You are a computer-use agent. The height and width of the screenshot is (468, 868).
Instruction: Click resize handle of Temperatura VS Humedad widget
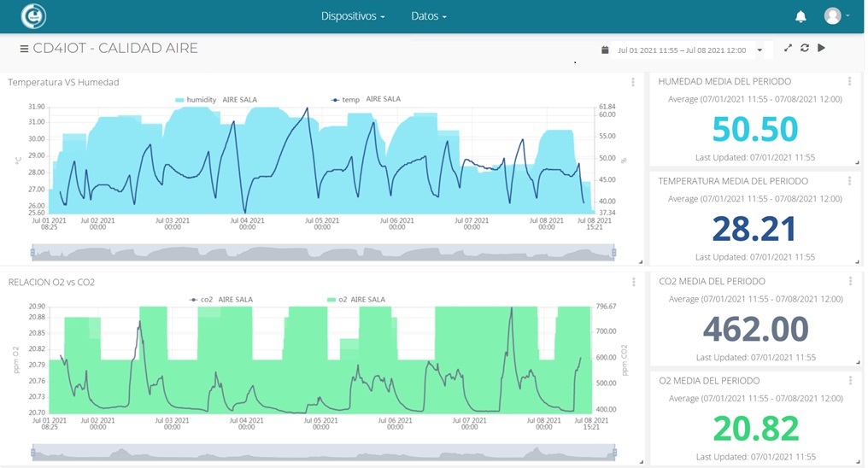tap(641, 261)
